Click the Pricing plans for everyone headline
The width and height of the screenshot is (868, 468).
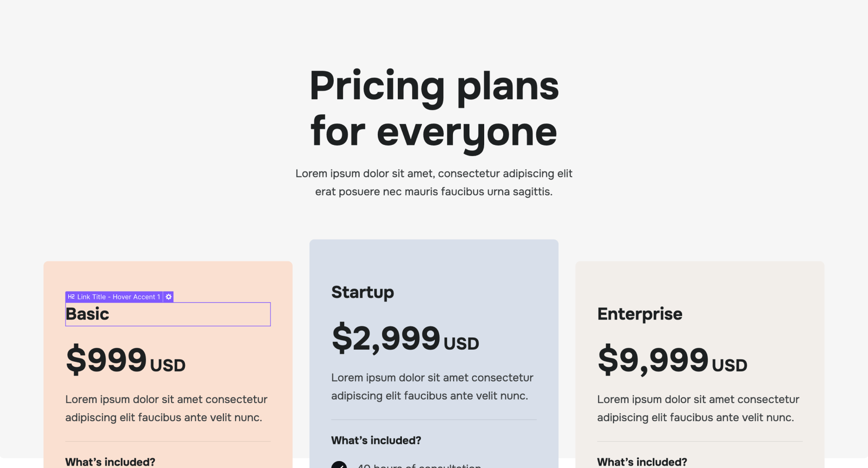(434, 107)
